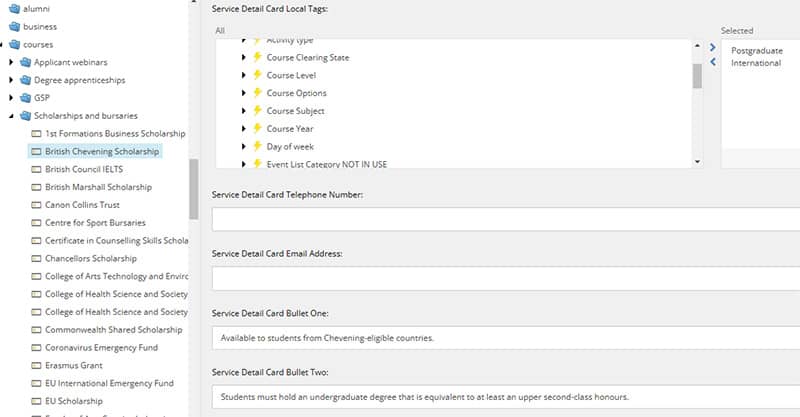Click the tags list scrollbar thumb
The height and width of the screenshot is (417, 800).
[697, 76]
